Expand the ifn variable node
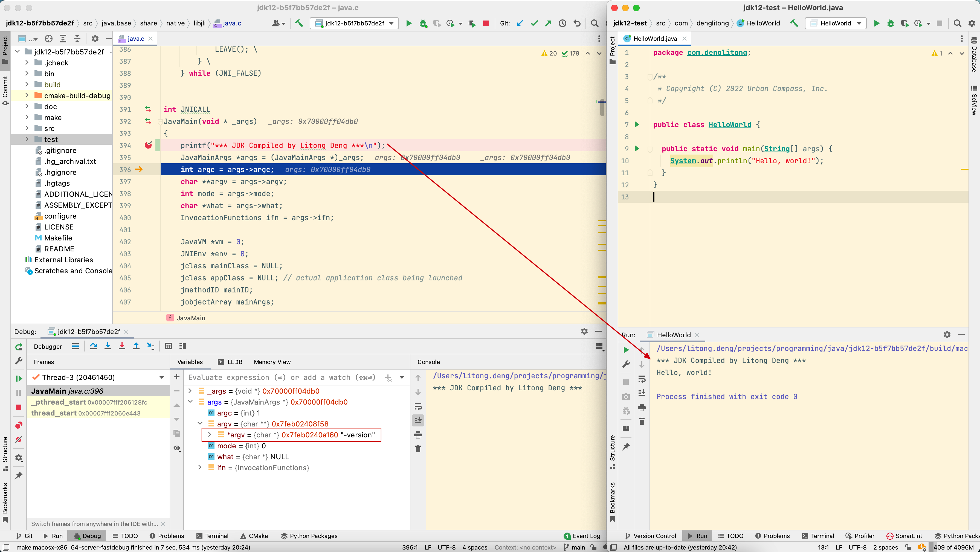The height and width of the screenshot is (552, 980). 200,467
